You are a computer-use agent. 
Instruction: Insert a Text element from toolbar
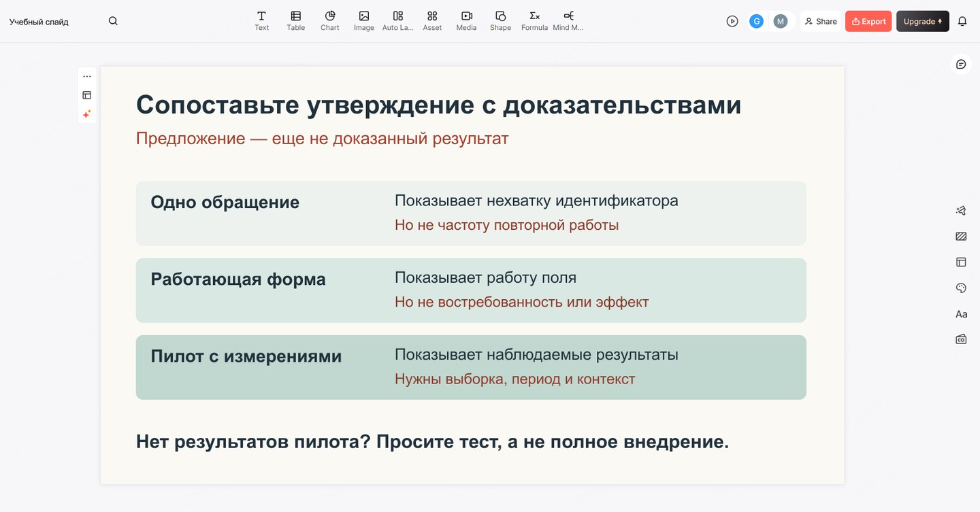[x=261, y=21]
